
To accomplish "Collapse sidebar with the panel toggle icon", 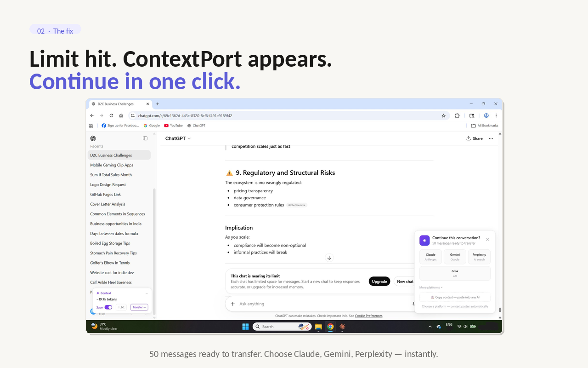I will pos(145,138).
